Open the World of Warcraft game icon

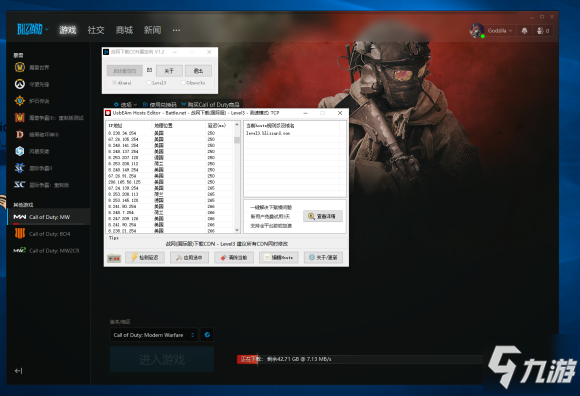click(x=20, y=67)
